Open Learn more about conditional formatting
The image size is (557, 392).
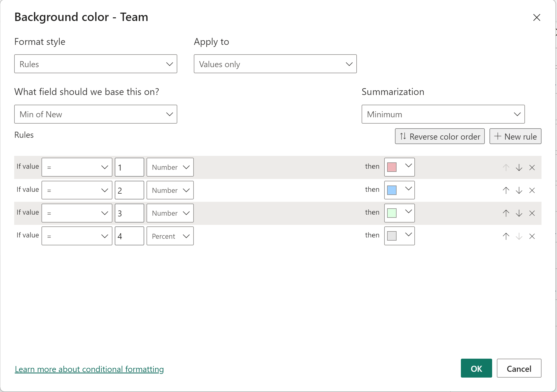[89, 369]
